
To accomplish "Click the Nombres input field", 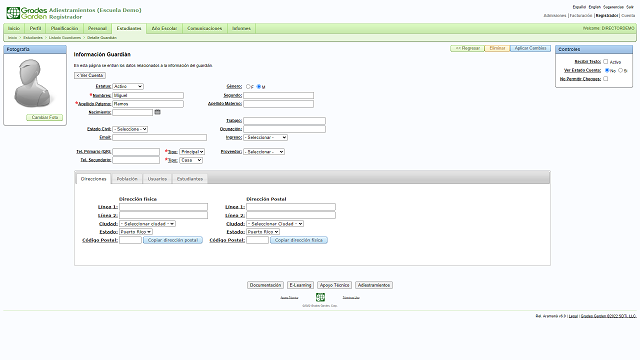I will point(148,95).
